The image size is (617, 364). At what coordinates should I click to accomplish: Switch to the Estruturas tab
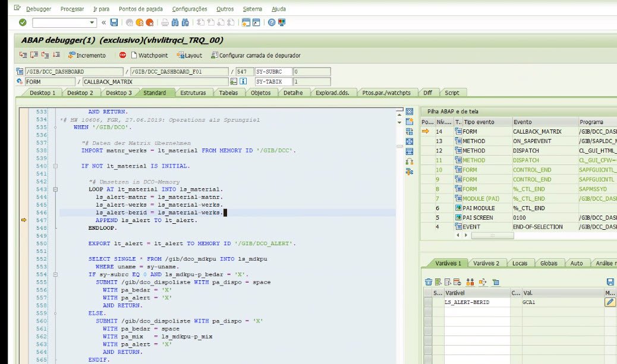pos(193,93)
